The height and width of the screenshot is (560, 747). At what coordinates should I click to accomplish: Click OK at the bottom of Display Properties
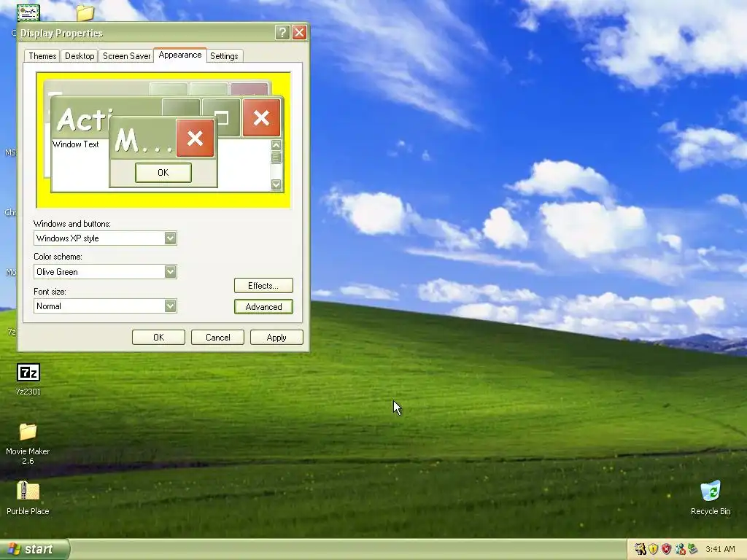[x=158, y=337]
